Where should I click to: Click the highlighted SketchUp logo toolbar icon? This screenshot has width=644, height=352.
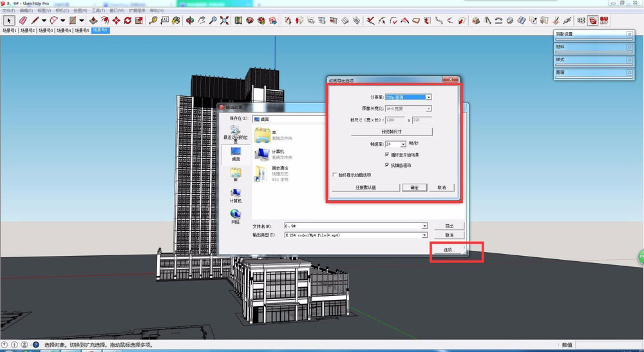592,20
